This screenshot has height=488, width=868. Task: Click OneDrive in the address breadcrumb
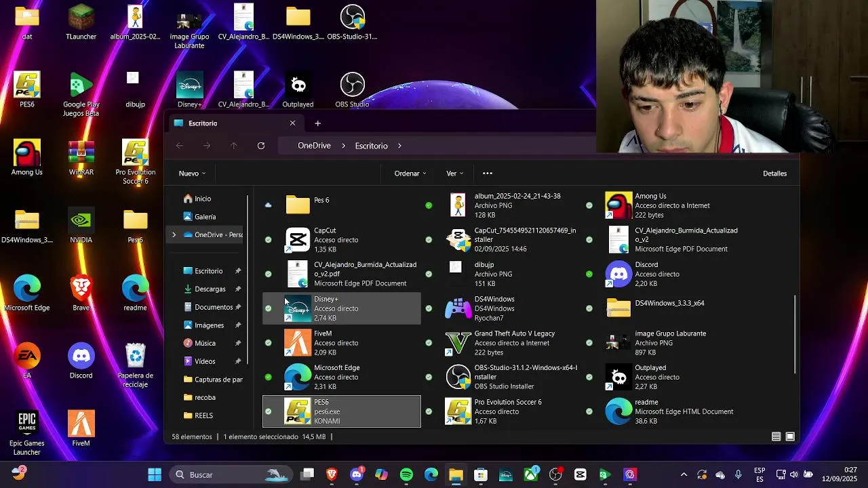coord(314,146)
